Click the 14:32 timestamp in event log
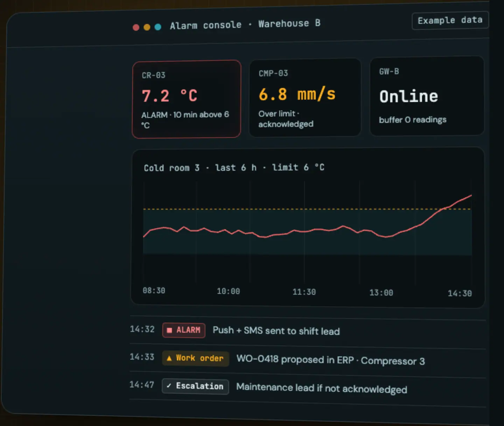This screenshot has width=504, height=426. click(142, 329)
